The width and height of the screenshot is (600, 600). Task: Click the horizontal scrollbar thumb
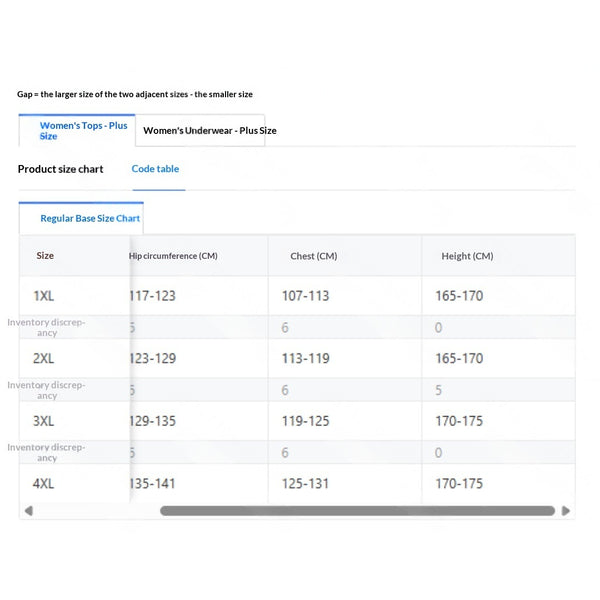[357, 511]
